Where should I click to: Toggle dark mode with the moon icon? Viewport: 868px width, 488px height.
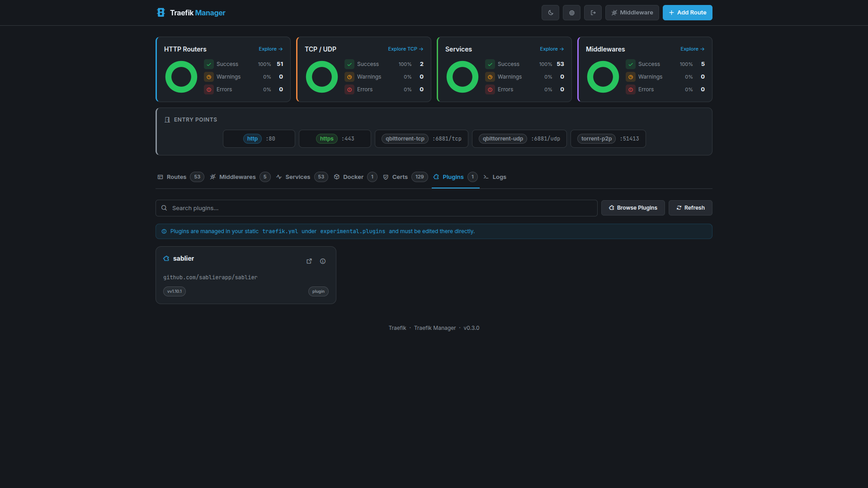click(550, 13)
